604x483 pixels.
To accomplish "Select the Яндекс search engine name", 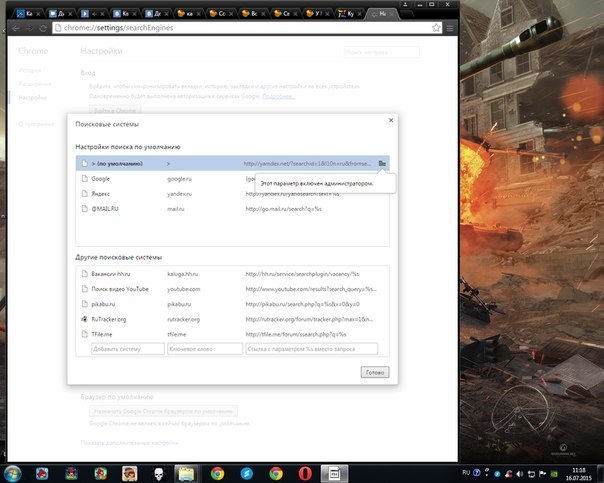I will [101, 194].
